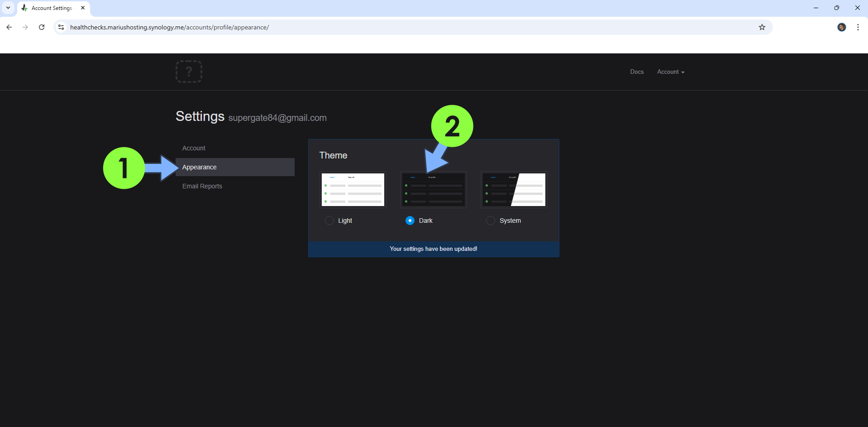Viewport: 868px width, 427px height.
Task: Click the browser profile avatar
Action: click(841, 27)
